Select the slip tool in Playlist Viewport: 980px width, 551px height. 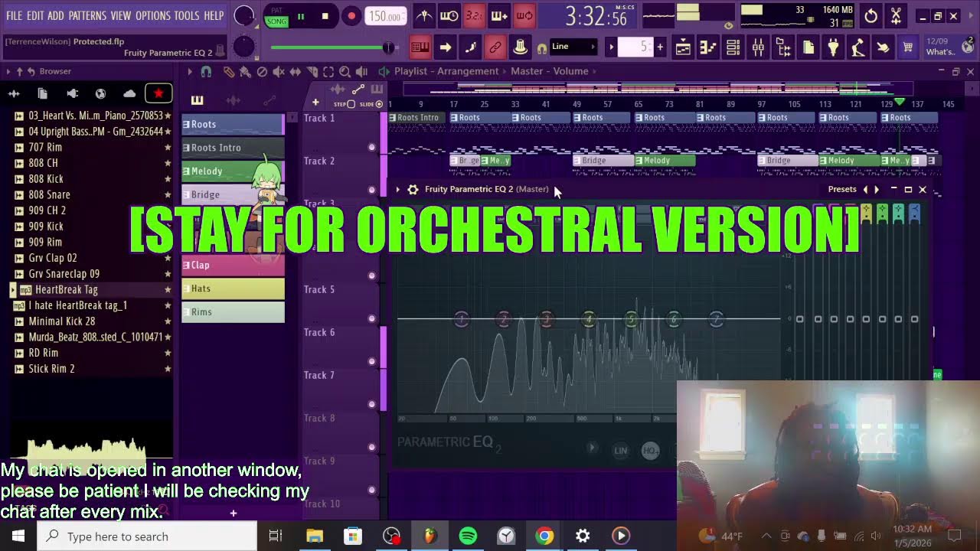pos(295,71)
